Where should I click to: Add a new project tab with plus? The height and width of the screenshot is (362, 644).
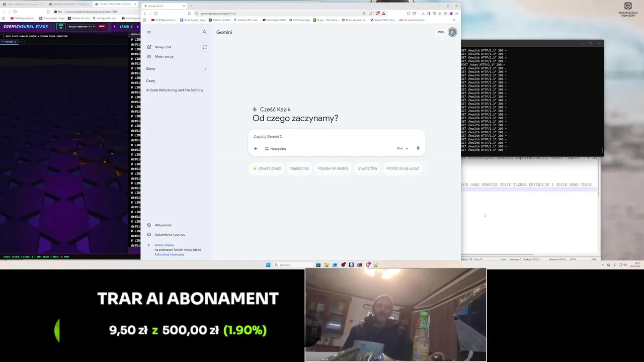point(22,42)
